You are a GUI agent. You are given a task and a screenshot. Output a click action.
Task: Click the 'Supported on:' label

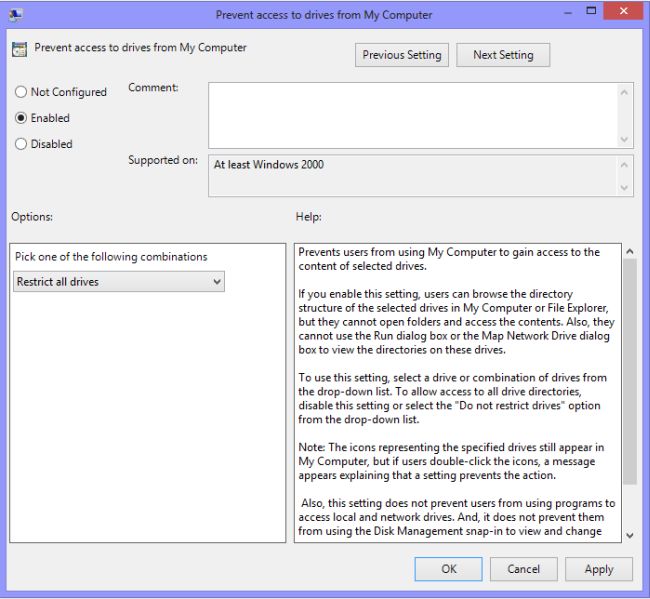pyautogui.click(x=163, y=160)
